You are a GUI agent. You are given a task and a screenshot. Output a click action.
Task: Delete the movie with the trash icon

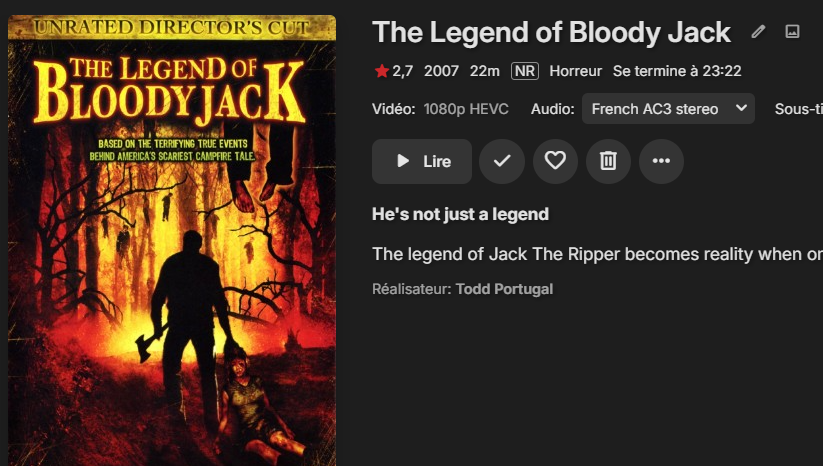(x=608, y=161)
